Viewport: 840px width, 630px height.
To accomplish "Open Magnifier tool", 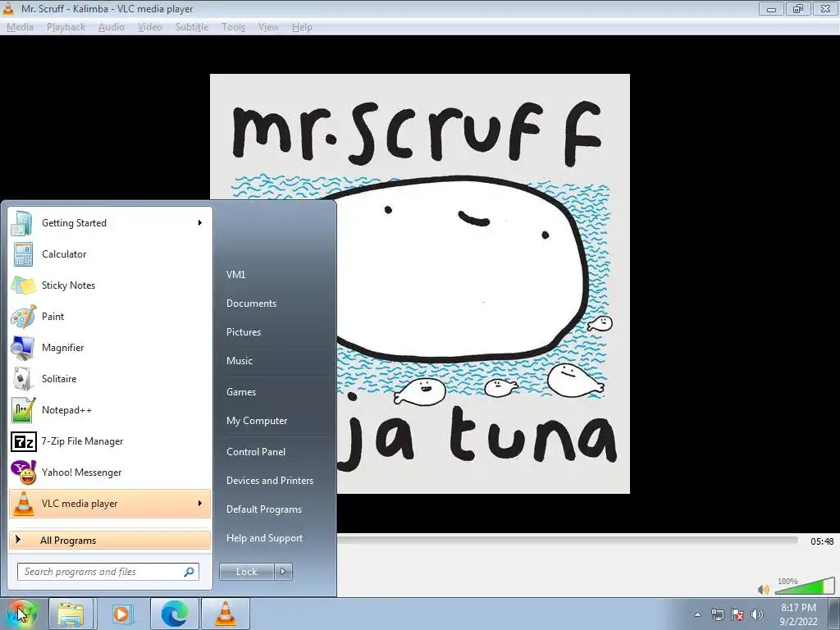I will pos(110,347).
